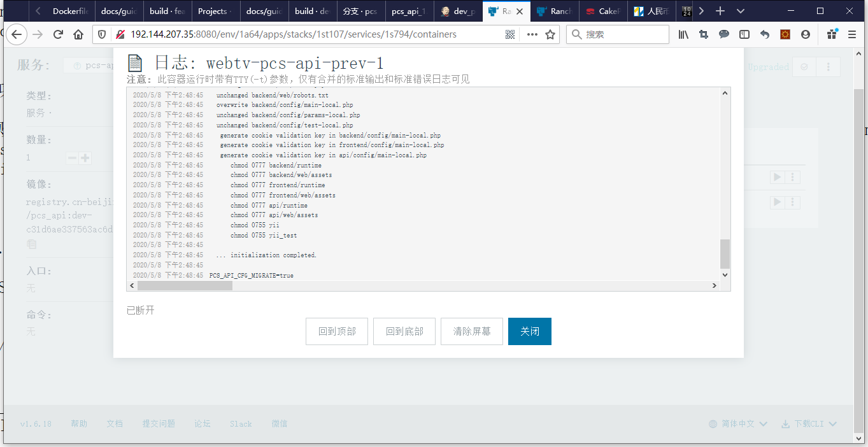868x447 pixels.
Task: Open tracking protection shield info
Action: [x=103, y=34]
